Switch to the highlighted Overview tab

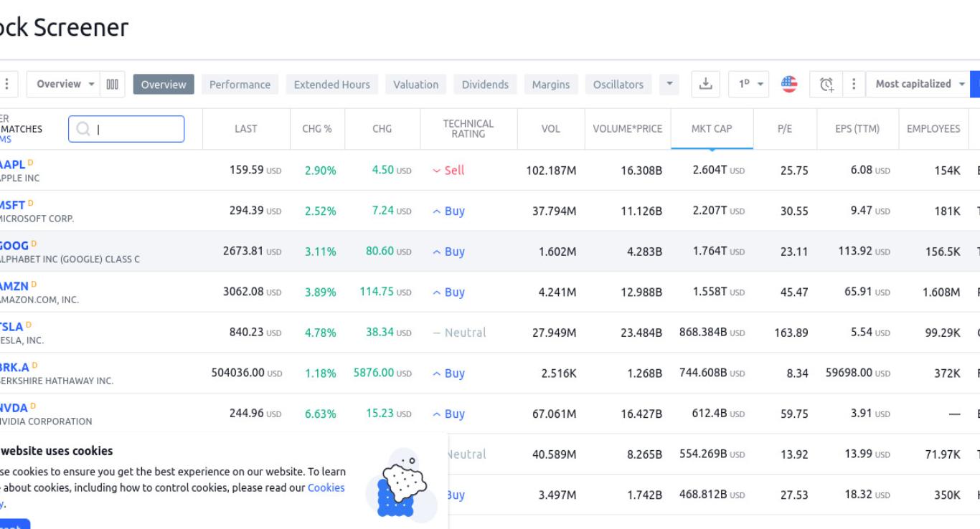(x=164, y=84)
